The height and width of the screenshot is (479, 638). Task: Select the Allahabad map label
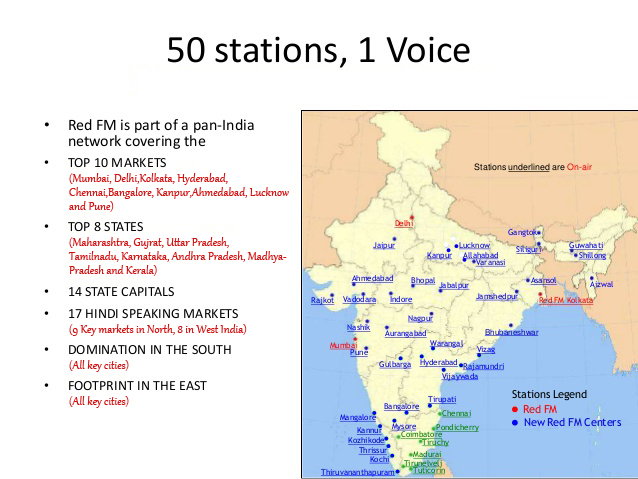tap(481, 255)
